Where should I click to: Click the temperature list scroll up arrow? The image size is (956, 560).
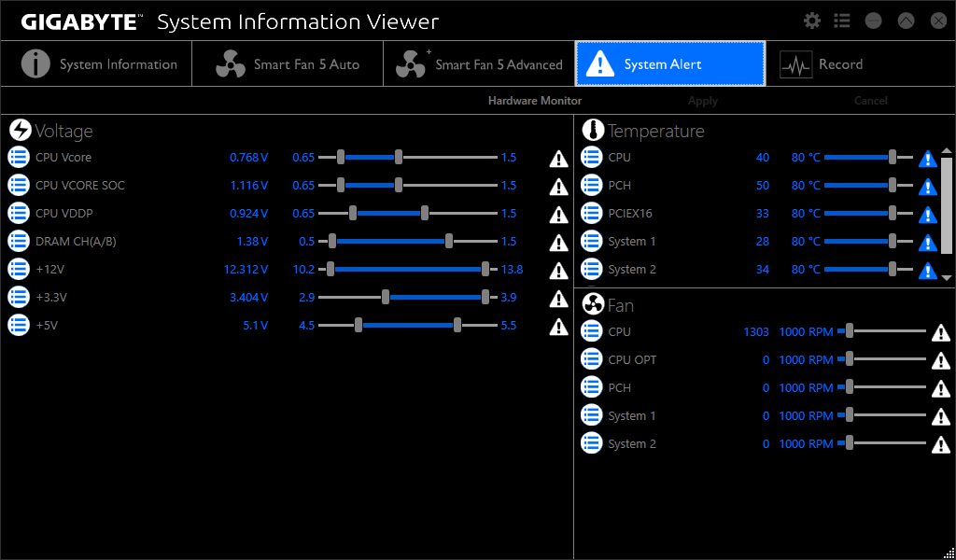[947, 150]
